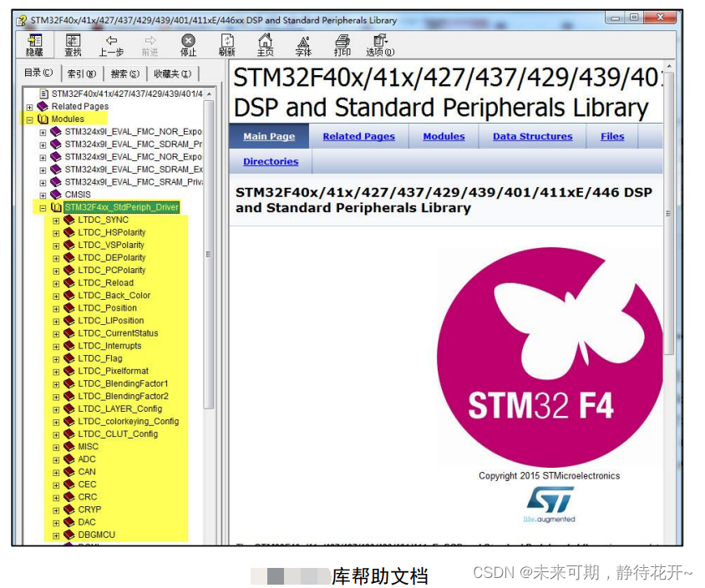Image resolution: width=705 pixels, height=588 pixels.
Task: Click the ST life.augmented logo
Action: (550, 504)
